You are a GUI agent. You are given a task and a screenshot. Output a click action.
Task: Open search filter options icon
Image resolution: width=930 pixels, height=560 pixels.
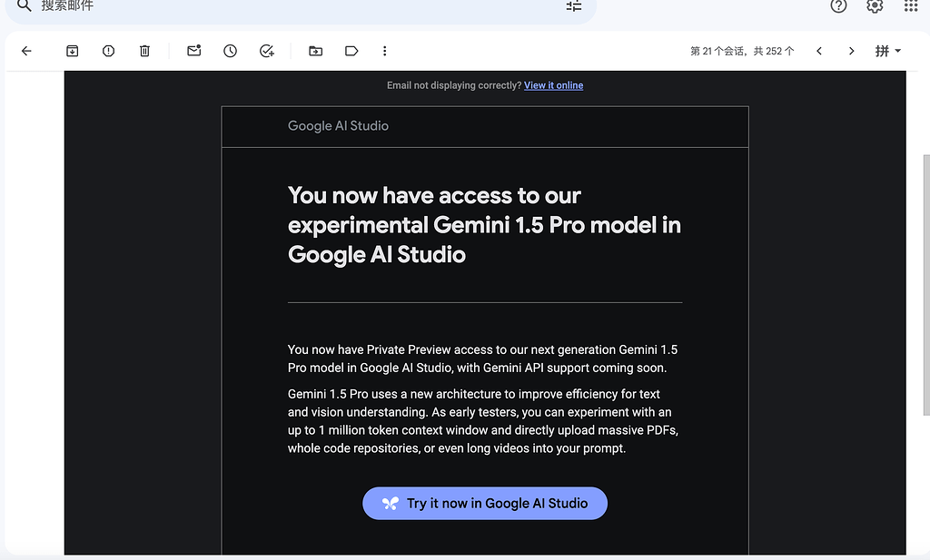pyautogui.click(x=574, y=6)
